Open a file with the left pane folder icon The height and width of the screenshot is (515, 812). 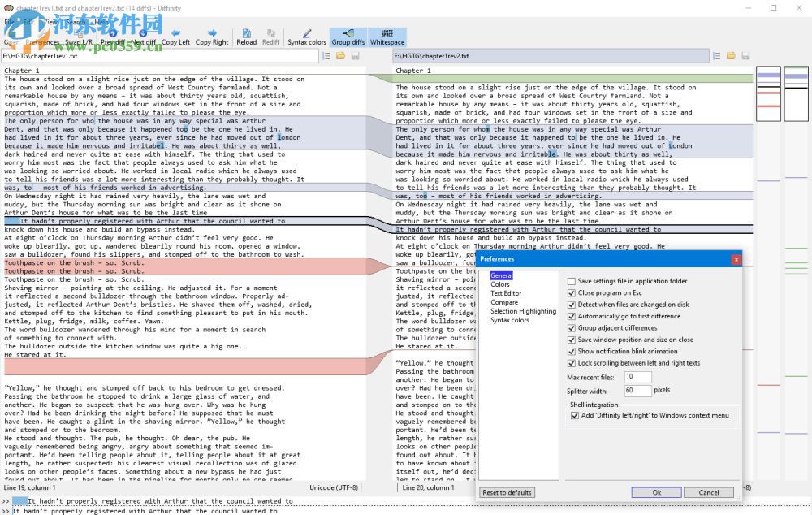[340, 56]
